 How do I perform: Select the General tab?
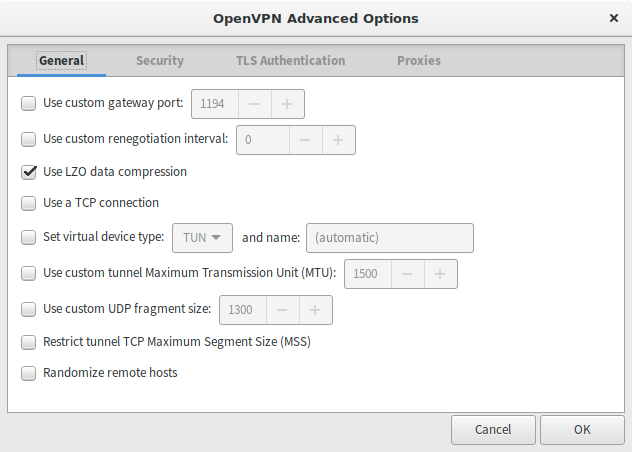pos(61,60)
